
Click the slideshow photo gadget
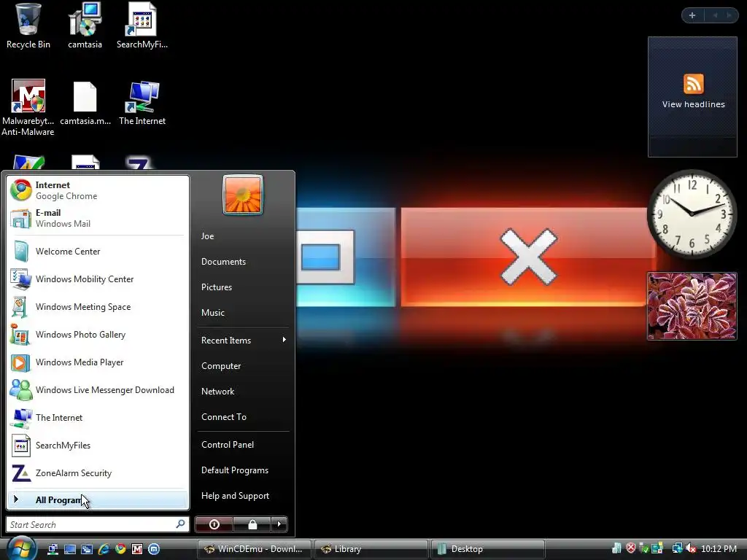click(692, 306)
